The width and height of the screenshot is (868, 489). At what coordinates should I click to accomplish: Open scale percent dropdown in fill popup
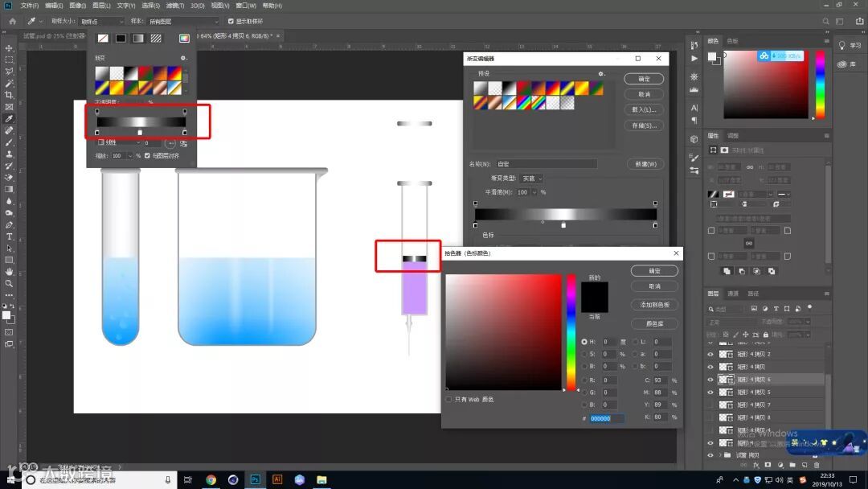(130, 155)
